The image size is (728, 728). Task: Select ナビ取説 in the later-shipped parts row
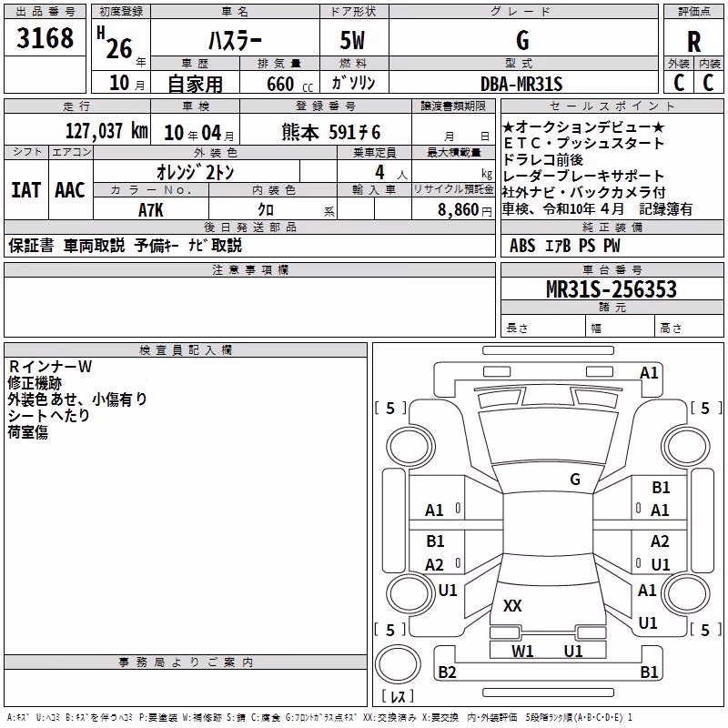point(215,245)
